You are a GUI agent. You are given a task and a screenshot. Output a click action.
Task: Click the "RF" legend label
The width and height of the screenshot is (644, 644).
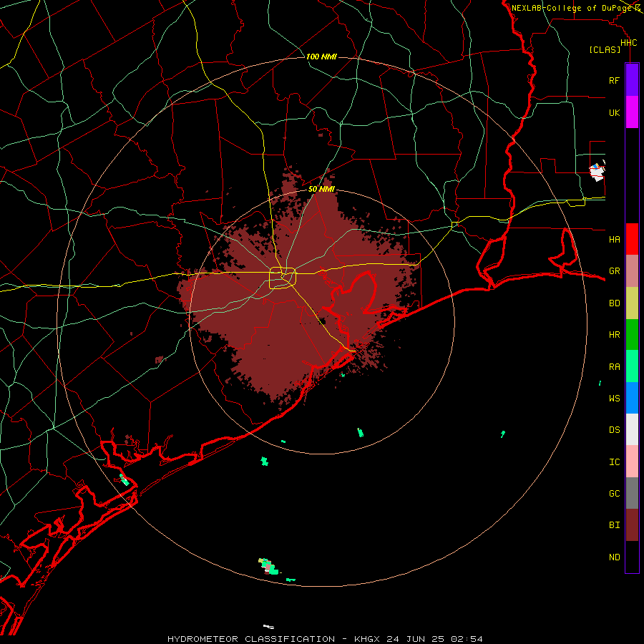(x=614, y=81)
